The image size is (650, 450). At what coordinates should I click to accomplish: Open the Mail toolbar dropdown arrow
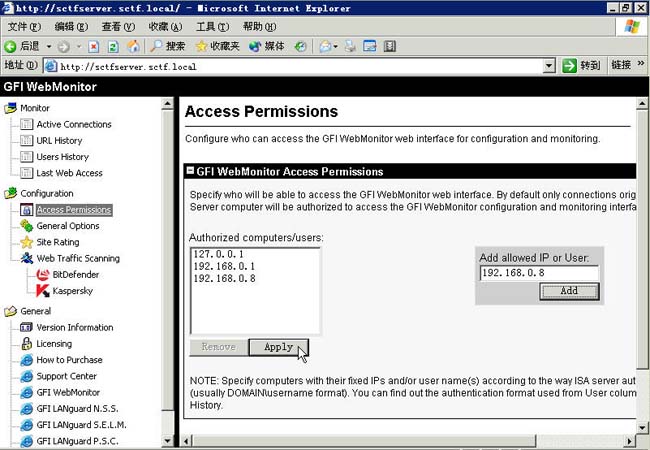coord(335,46)
